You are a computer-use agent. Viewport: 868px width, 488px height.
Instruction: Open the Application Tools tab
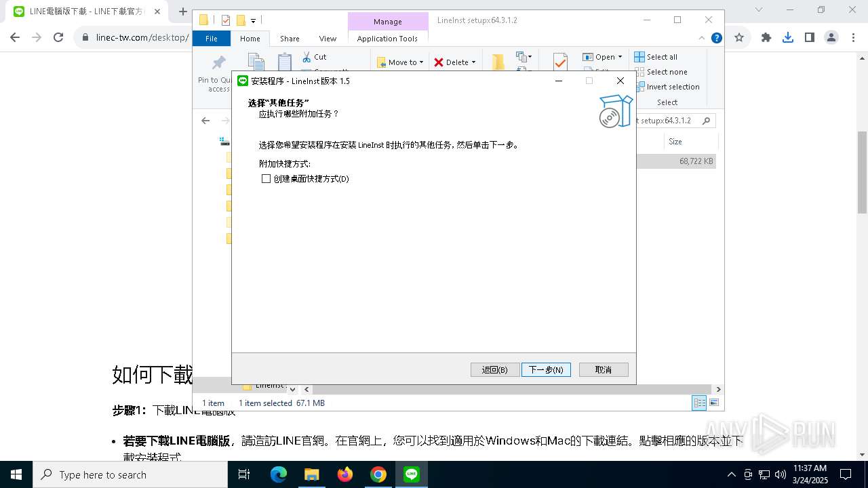pyautogui.click(x=387, y=39)
